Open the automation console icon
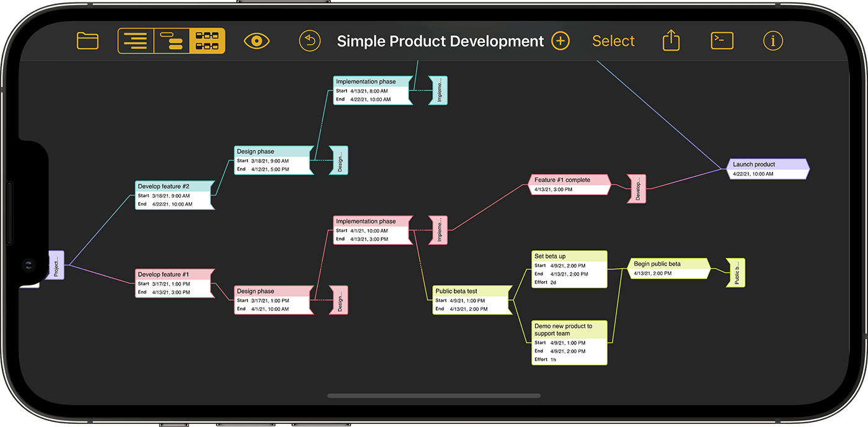The width and height of the screenshot is (868, 427). 722,41
